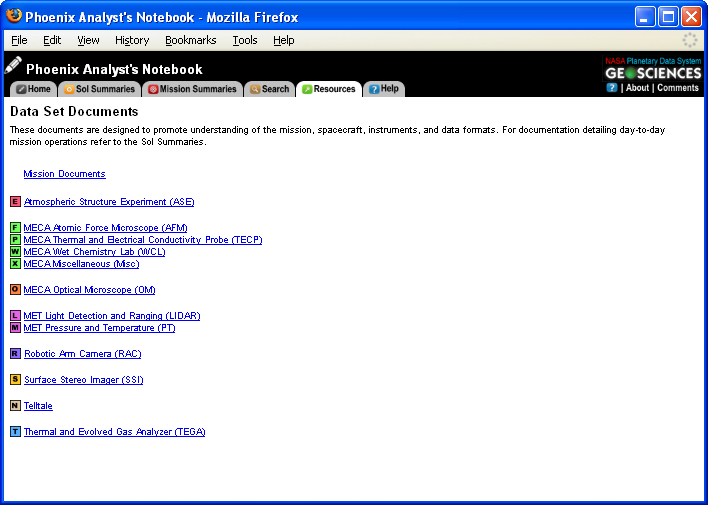Click the green P icon for TECP
This screenshot has height=505, width=708.
click(15, 239)
